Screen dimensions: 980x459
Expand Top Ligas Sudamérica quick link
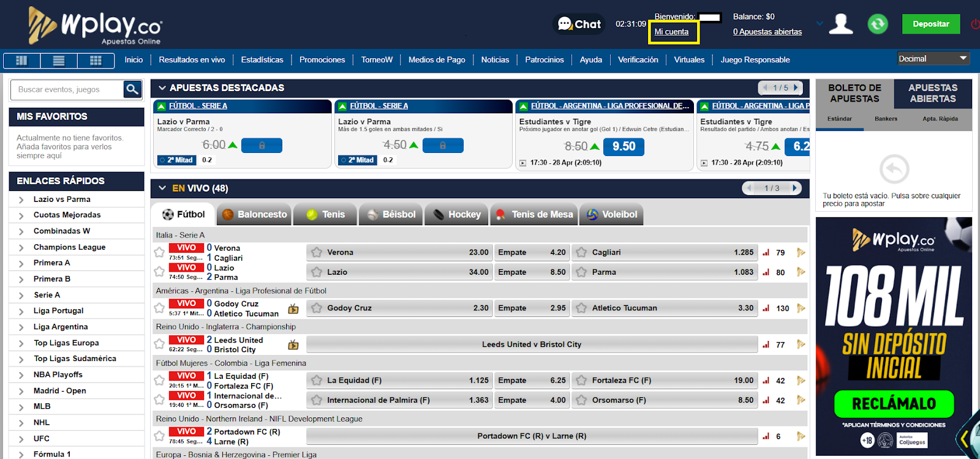click(21, 359)
